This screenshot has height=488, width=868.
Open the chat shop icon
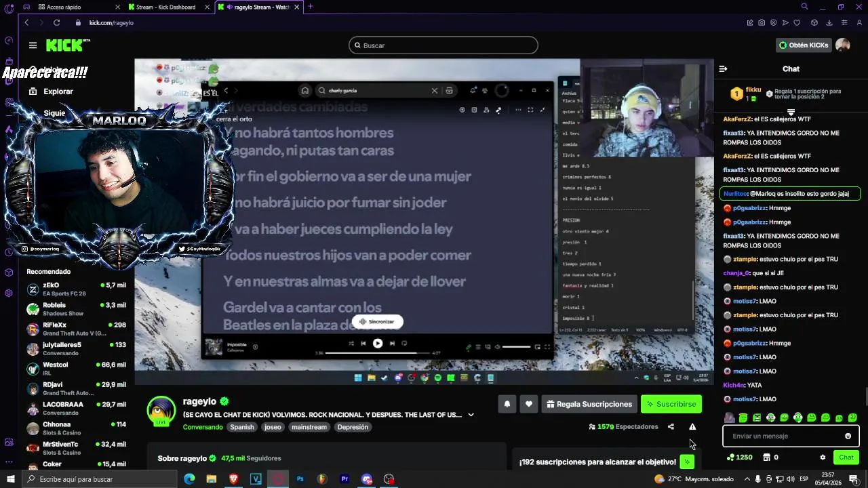click(766, 457)
